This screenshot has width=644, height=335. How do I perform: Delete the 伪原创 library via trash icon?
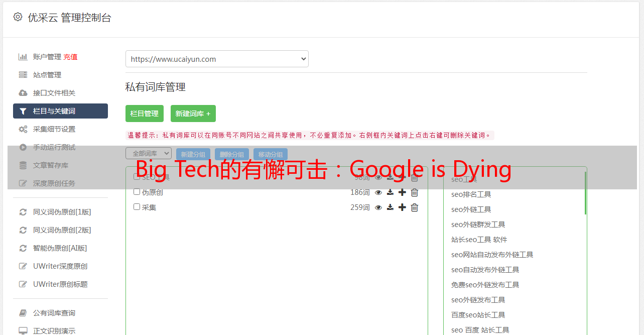(415, 192)
